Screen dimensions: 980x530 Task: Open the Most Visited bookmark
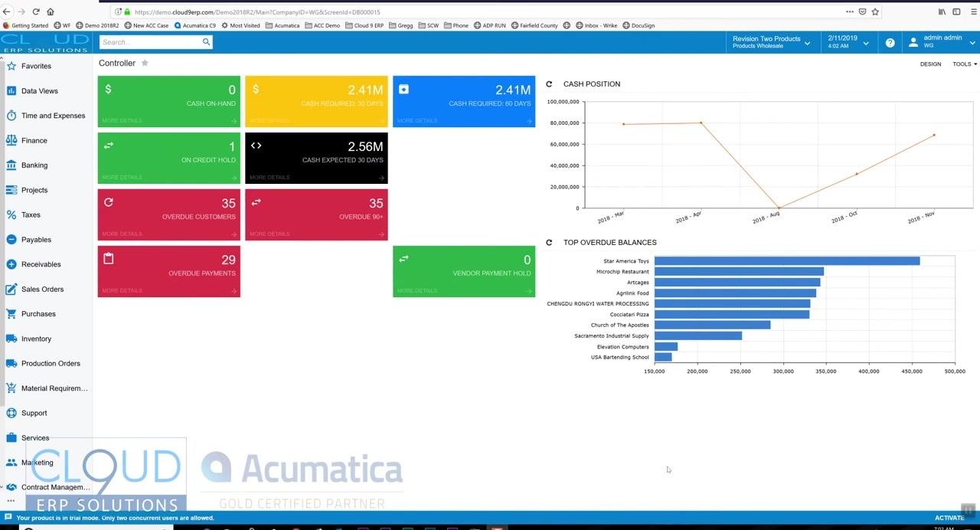[x=240, y=25]
